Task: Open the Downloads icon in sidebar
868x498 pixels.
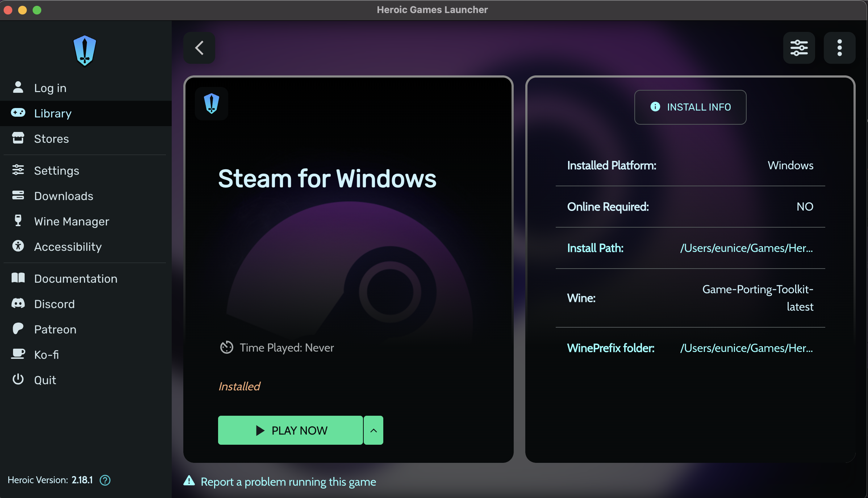Action: point(18,196)
